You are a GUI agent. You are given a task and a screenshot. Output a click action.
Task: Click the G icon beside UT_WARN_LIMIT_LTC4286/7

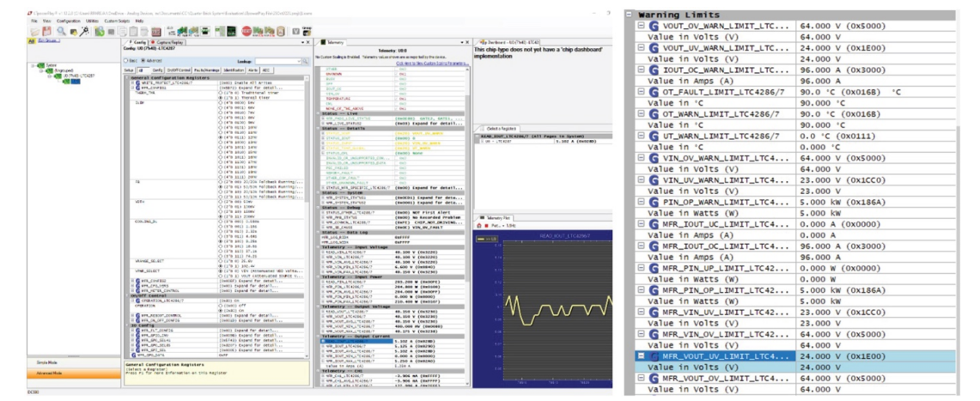[654, 136]
